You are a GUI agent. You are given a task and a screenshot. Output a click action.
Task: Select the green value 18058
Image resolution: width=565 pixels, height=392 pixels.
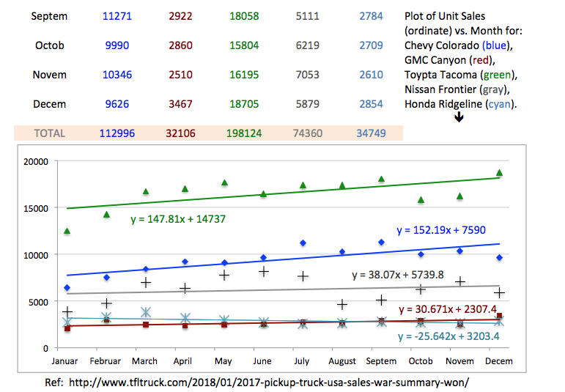coord(244,16)
